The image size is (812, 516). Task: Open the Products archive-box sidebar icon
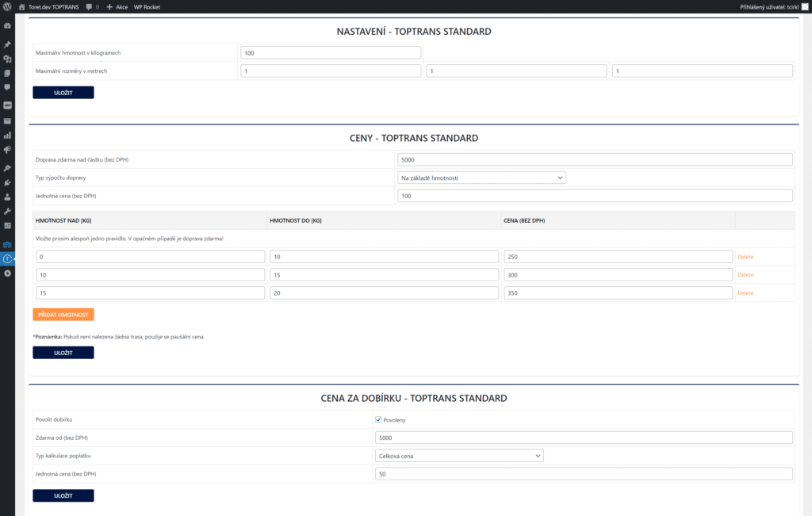pos(7,121)
